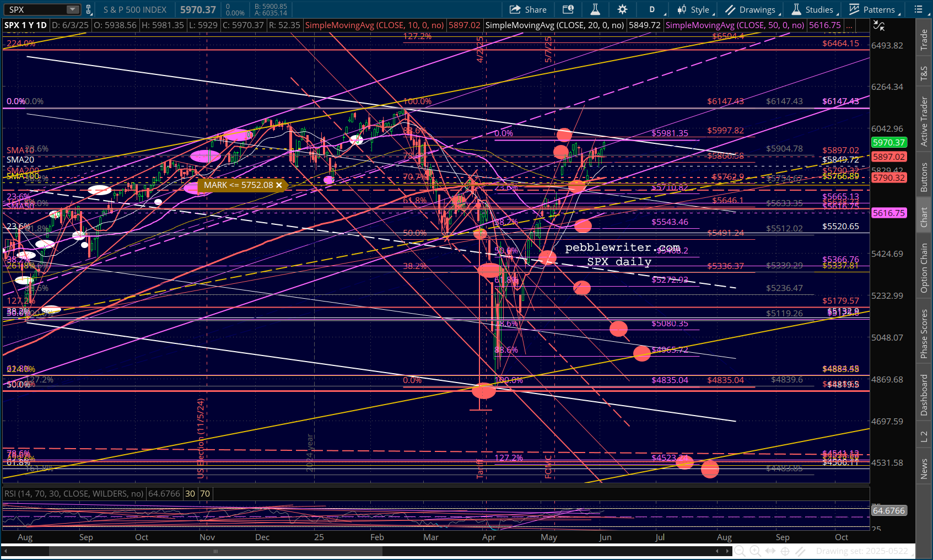Click the flask Edit Studies icon
The width and height of the screenshot is (933, 560).
tap(595, 9)
